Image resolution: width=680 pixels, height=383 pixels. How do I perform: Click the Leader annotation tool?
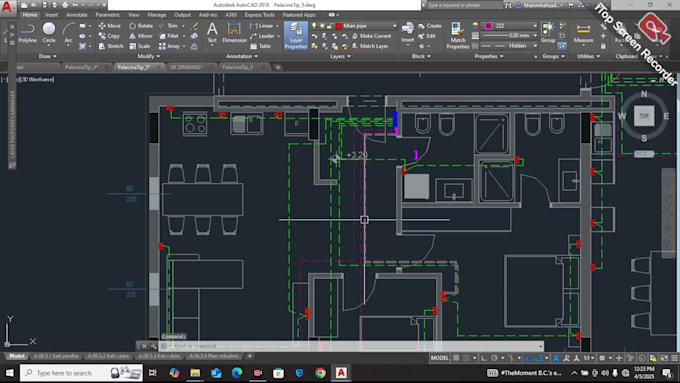tap(262, 36)
